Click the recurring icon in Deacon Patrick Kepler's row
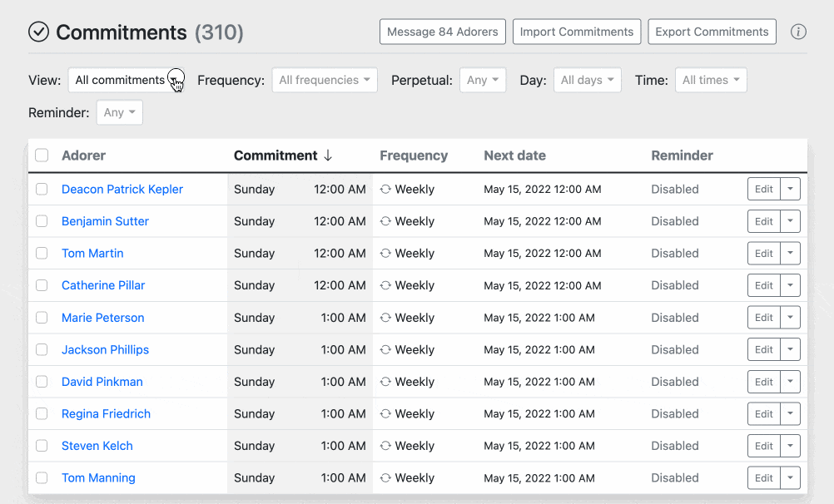The height and width of the screenshot is (504, 834). click(385, 190)
